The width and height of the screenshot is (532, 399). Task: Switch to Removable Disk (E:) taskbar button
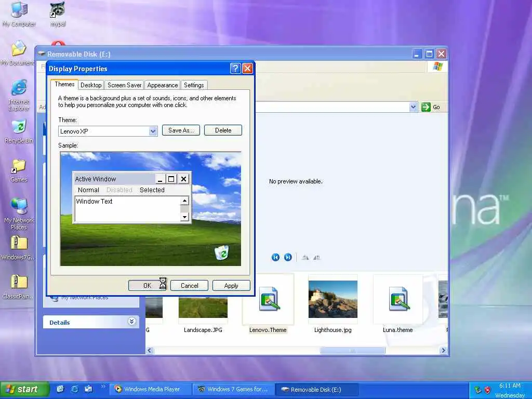point(316,390)
